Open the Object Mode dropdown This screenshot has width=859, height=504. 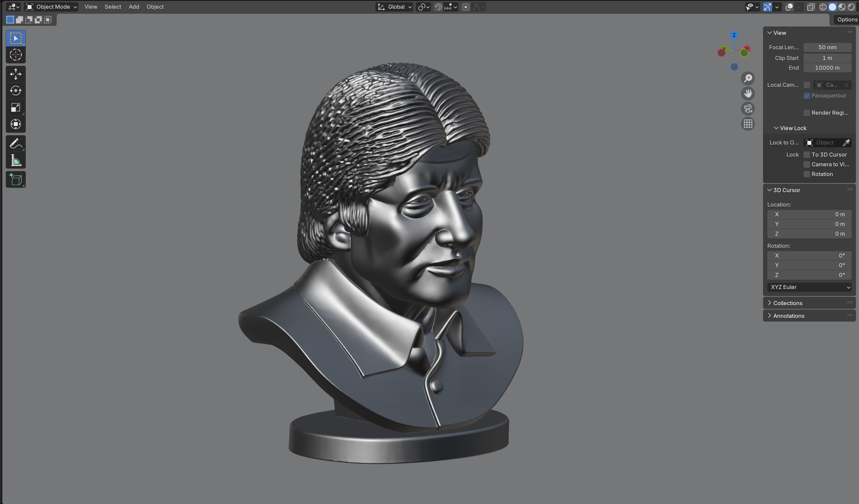52,7
